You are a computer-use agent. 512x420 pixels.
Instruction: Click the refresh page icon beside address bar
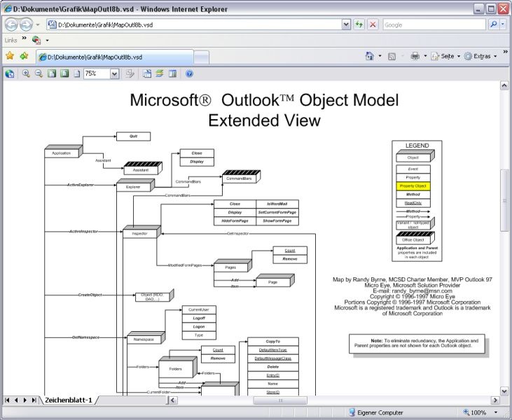click(359, 24)
